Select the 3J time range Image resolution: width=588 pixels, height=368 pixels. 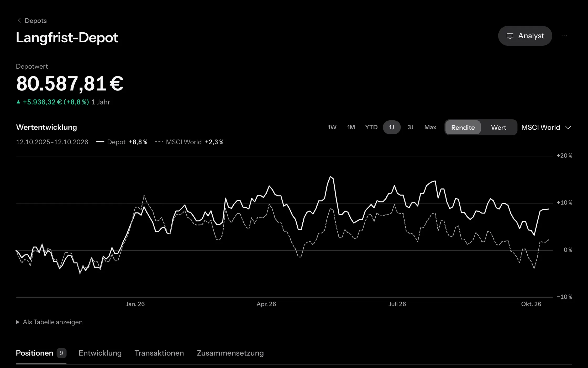tap(410, 127)
